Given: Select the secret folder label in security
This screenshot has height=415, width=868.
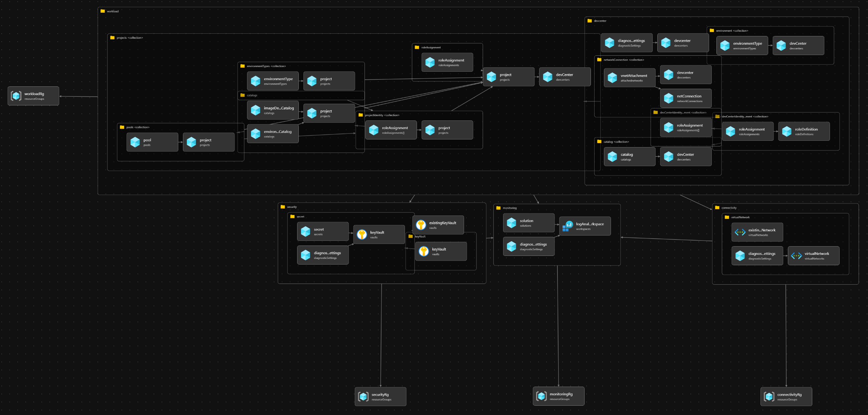Looking at the screenshot, I should (x=300, y=217).
